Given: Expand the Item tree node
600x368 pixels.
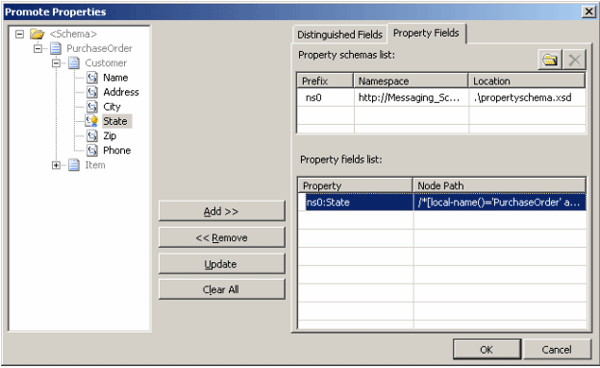Looking at the screenshot, I should point(56,165).
